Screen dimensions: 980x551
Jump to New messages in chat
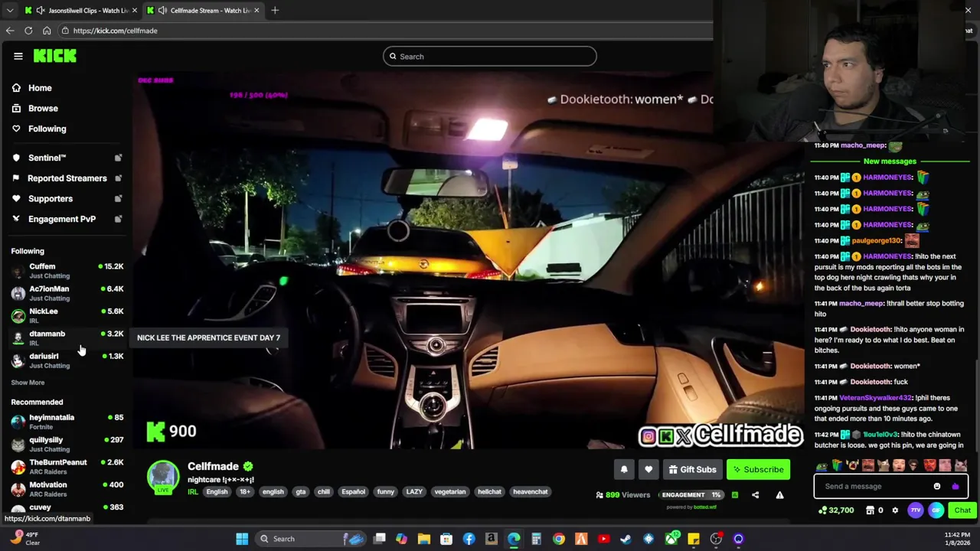pyautogui.click(x=890, y=161)
